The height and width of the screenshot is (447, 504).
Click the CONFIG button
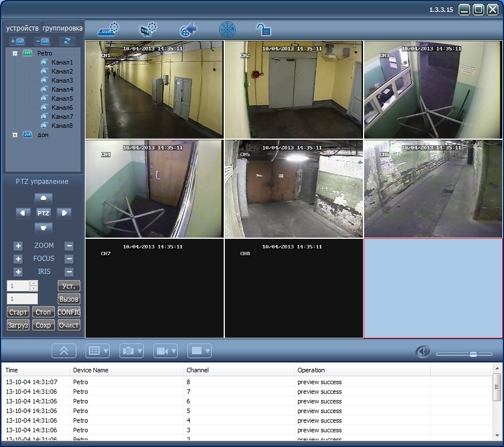pos(69,312)
